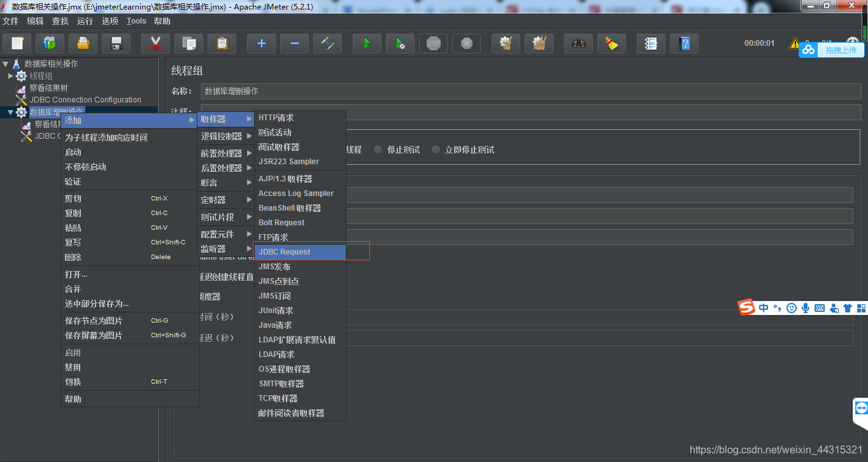Open Search with the binoculars icon
Screen dimensions: 868x462
point(578,43)
